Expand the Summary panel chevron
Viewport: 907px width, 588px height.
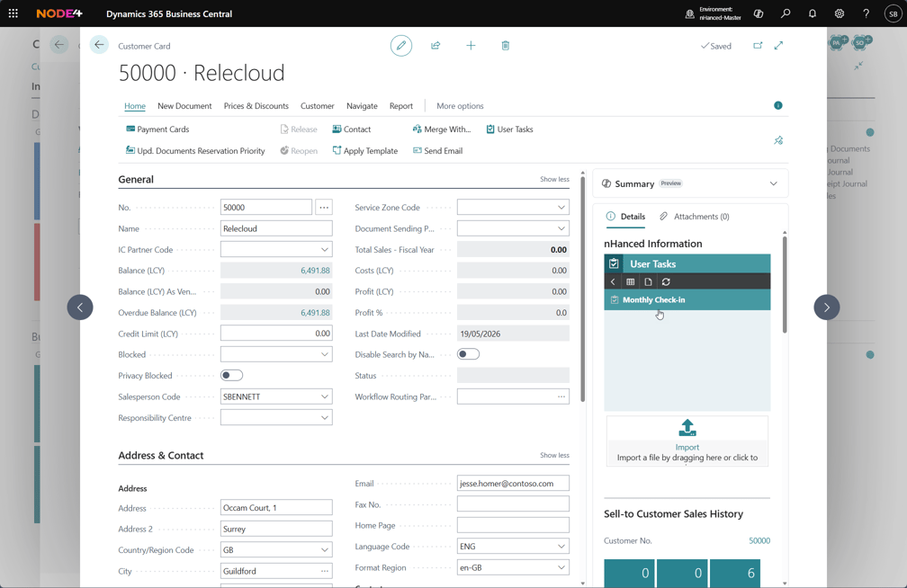point(774,183)
